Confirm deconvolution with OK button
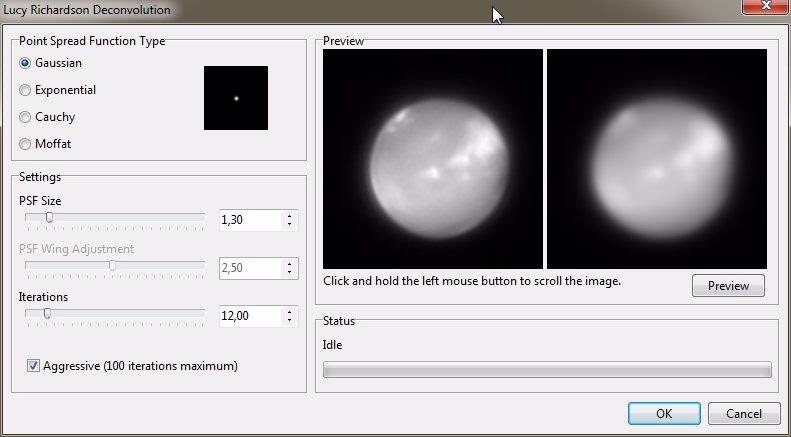 click(664, 413)
